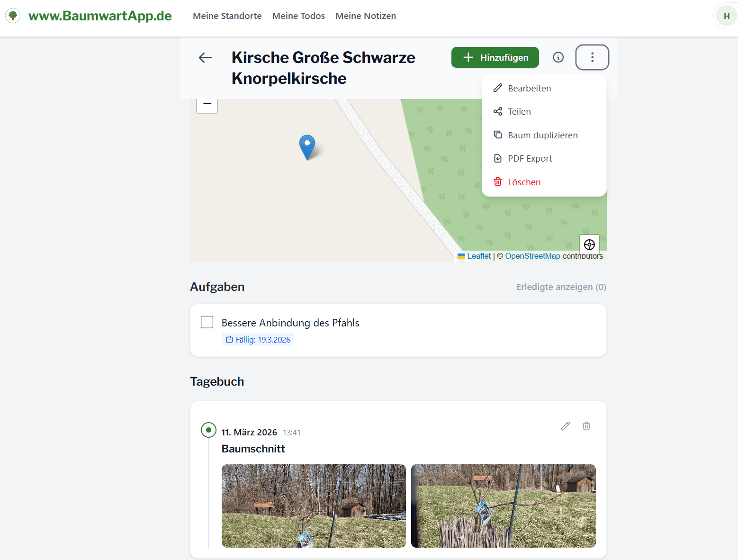This screenshot has height=560, width=738.
Task: Choose Baum duplizieren menu entry
Action: coord(542,135)
